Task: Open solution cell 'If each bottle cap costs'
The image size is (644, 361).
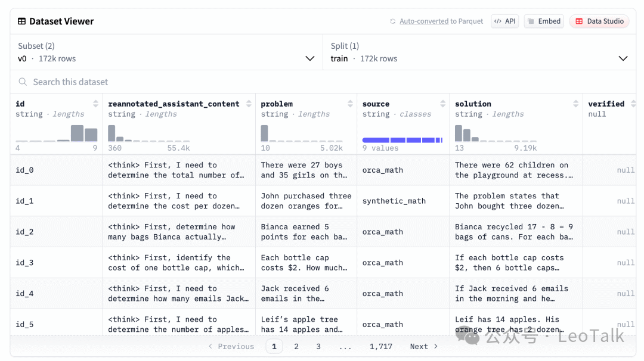Action: [516, 263]
